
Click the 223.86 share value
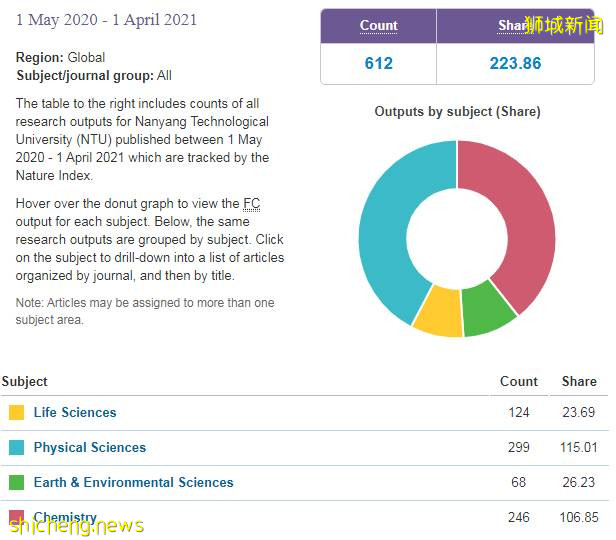point(515,63)
